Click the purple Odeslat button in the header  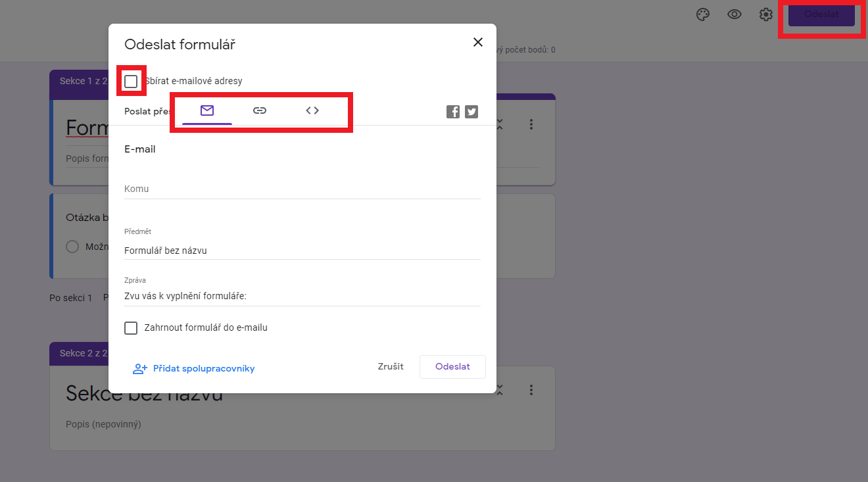(x=821, y=14)
